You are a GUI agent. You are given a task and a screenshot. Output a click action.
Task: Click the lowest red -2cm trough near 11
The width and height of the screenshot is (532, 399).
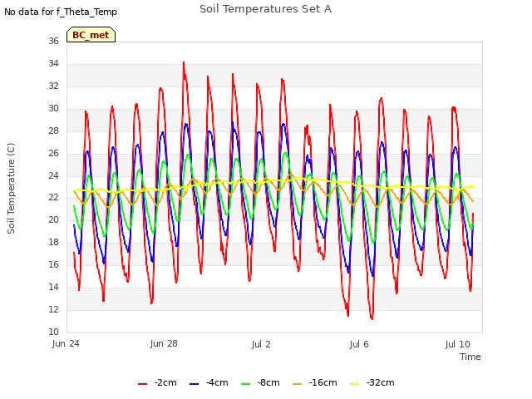372,318
